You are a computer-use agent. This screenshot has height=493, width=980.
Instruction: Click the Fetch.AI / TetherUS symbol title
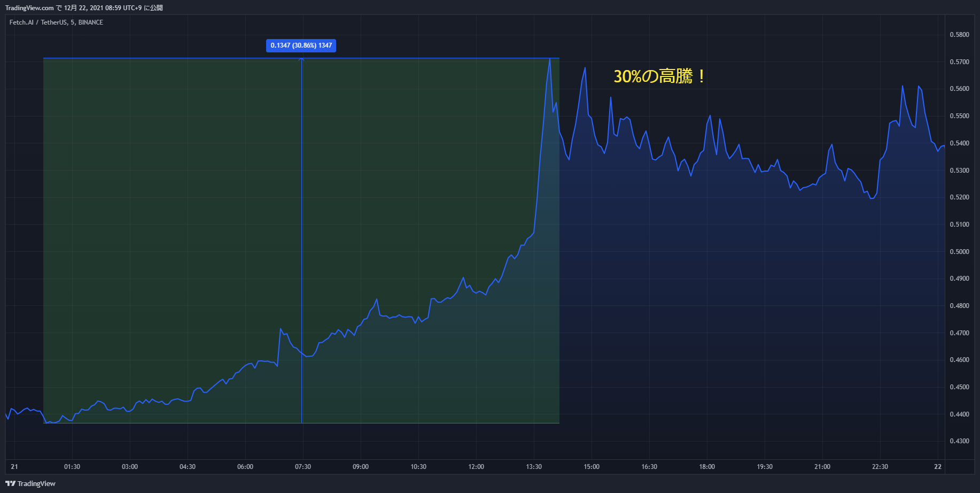(x=56, y=22)
